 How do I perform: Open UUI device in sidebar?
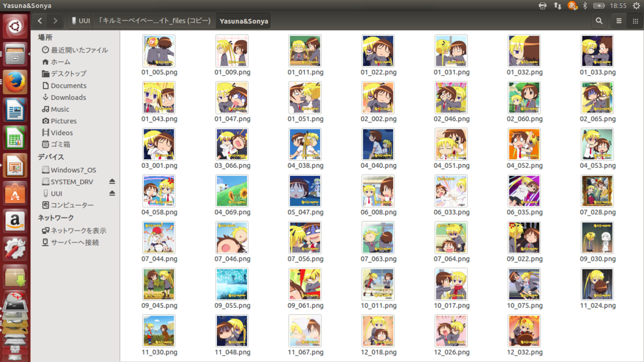click(x=53, y=194)
